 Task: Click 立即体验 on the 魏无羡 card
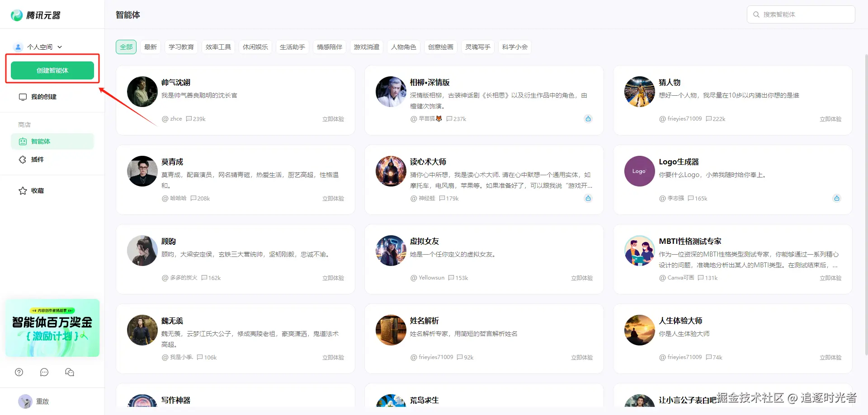click(x=333, y=358)
